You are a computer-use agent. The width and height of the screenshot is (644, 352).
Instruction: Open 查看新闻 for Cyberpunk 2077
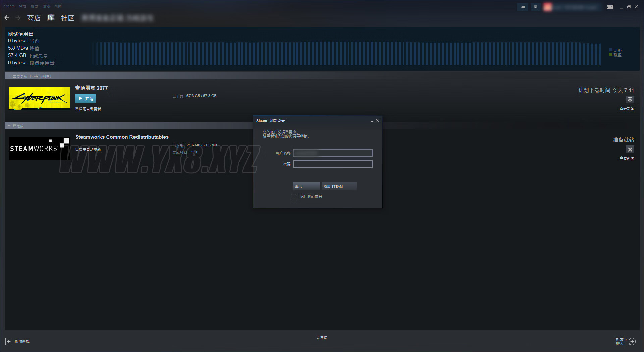(x=627, y=109)
